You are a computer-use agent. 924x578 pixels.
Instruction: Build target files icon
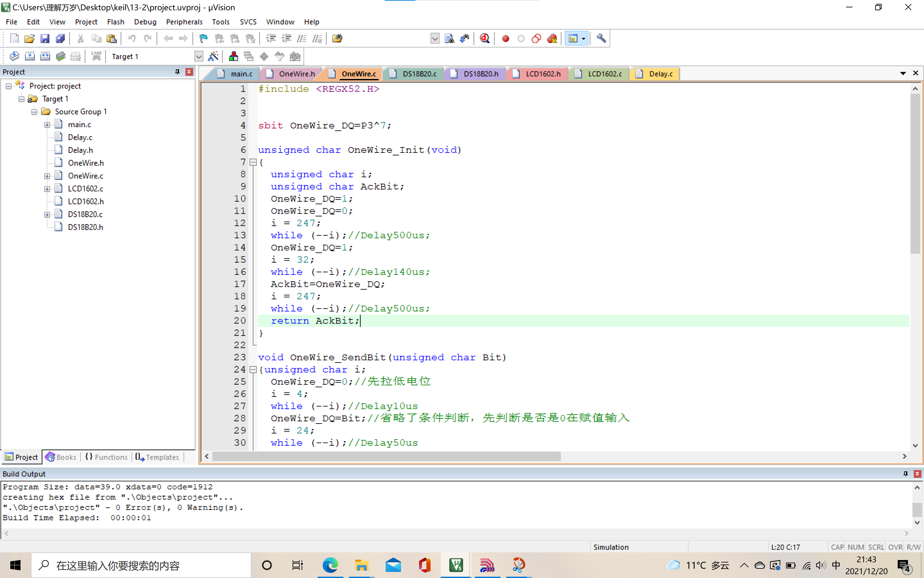tap(30, 56)
